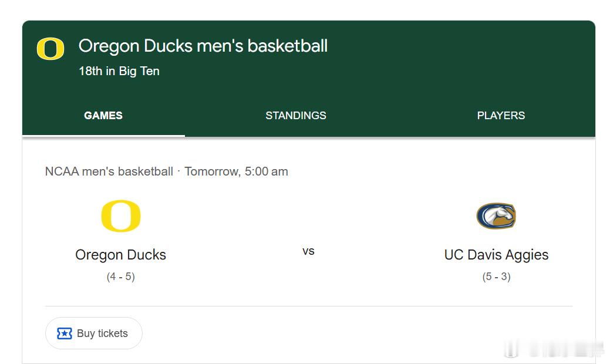Screen dimensions: 610x364
Task: Click the '18th in Big Ten' subtitle
Action: pyautogui.click(x=119, y=71)
